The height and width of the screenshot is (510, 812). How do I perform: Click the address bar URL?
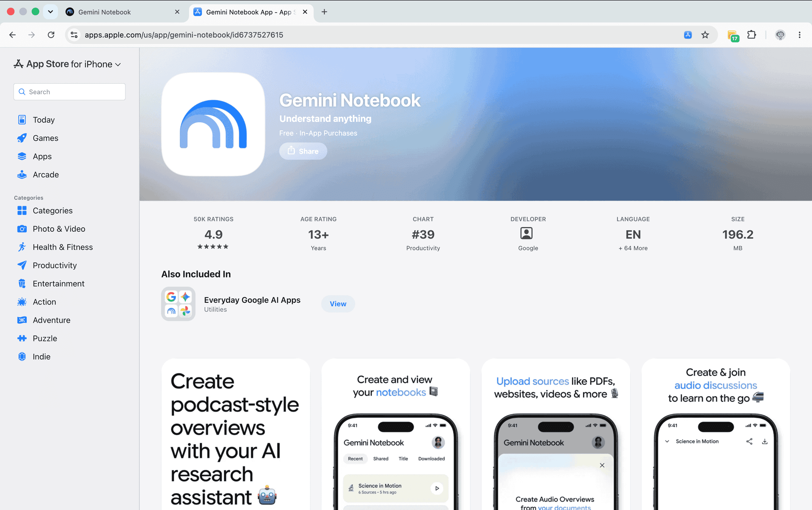click(x=184, y=35)
